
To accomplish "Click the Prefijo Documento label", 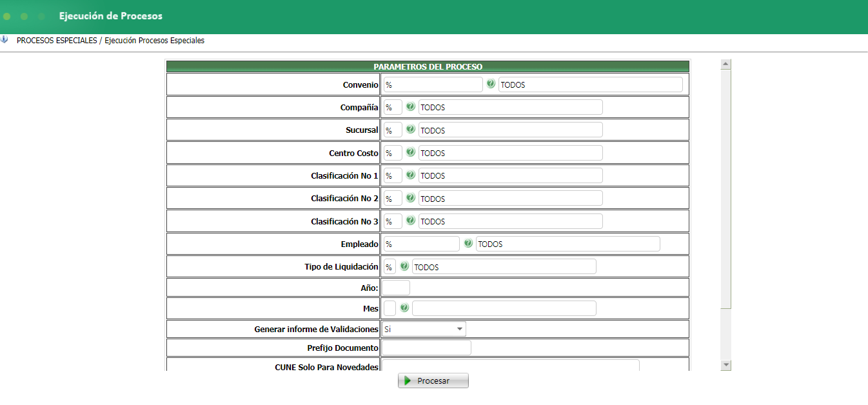I will (343, 348).
